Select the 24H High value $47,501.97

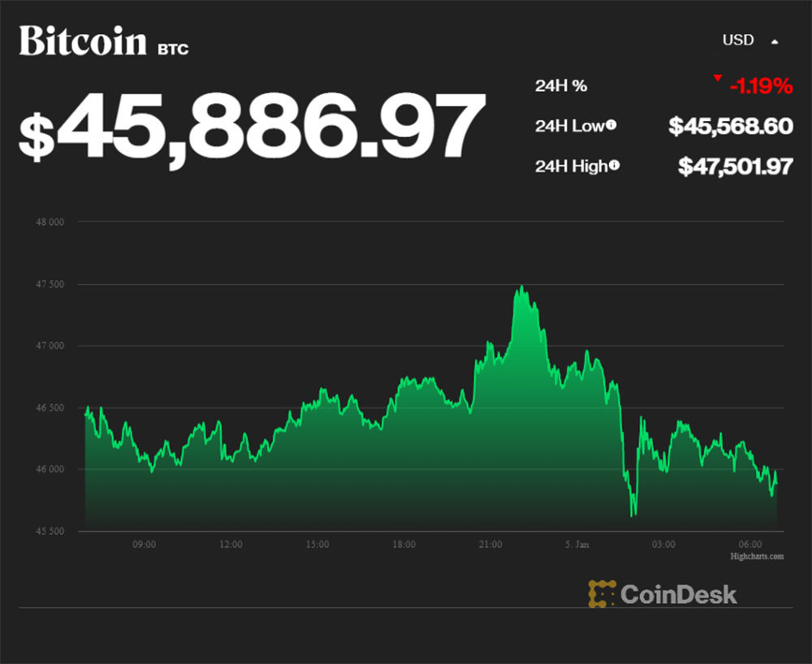[735, 166]
